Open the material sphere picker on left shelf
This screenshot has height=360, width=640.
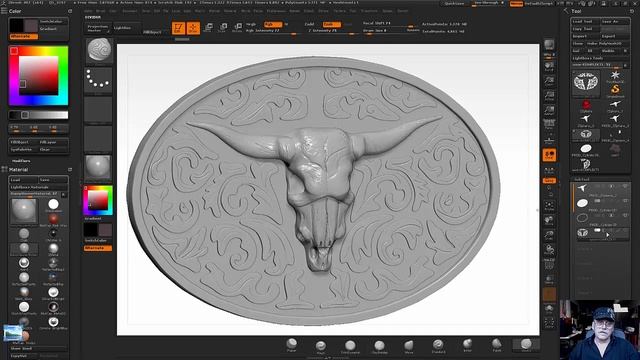point(98,168)
